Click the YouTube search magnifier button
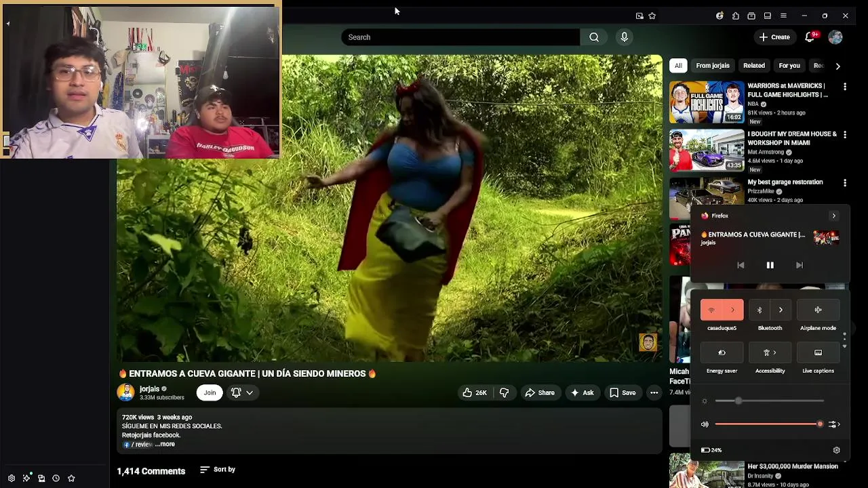The width and height of the screenshot is (868, 488). pos(594,37)
